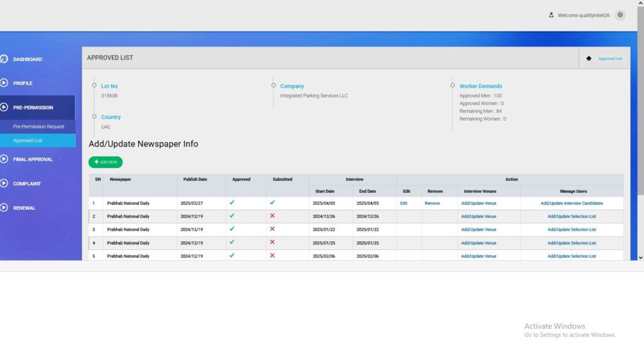Click red Submitted cross in row 2
Screen dimensions: 644x355
(x=272, y=216)
